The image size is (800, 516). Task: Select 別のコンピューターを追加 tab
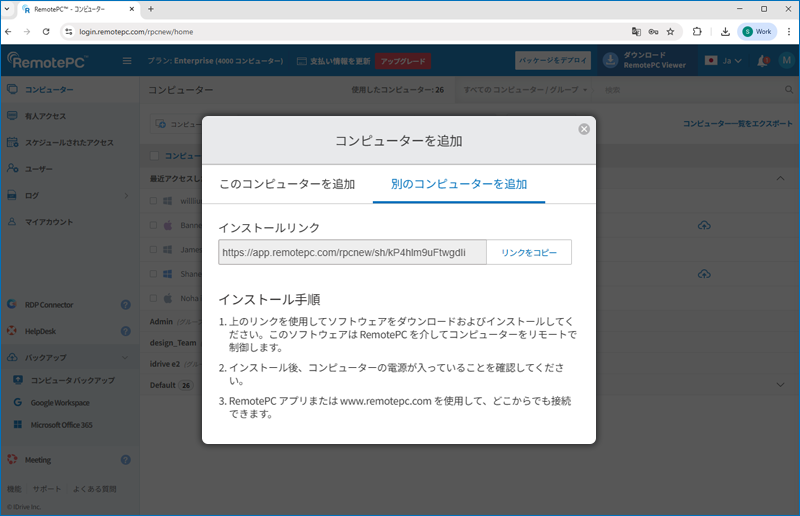[459, 184]
